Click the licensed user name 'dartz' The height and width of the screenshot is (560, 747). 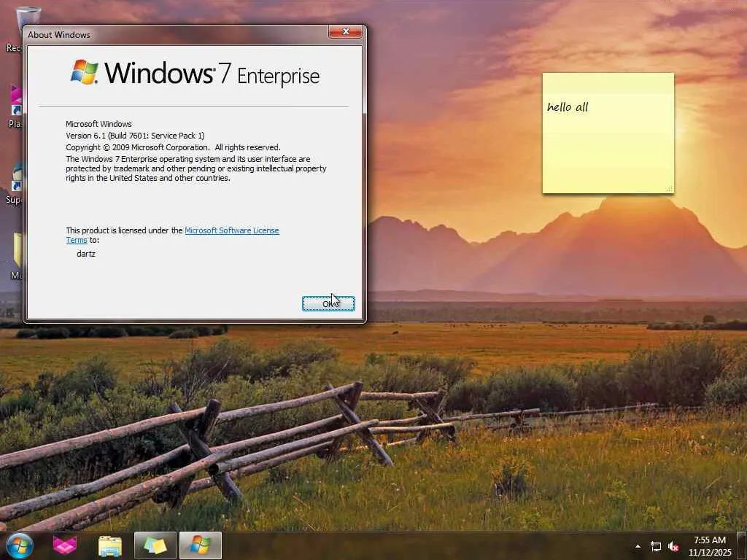point(86,254)
